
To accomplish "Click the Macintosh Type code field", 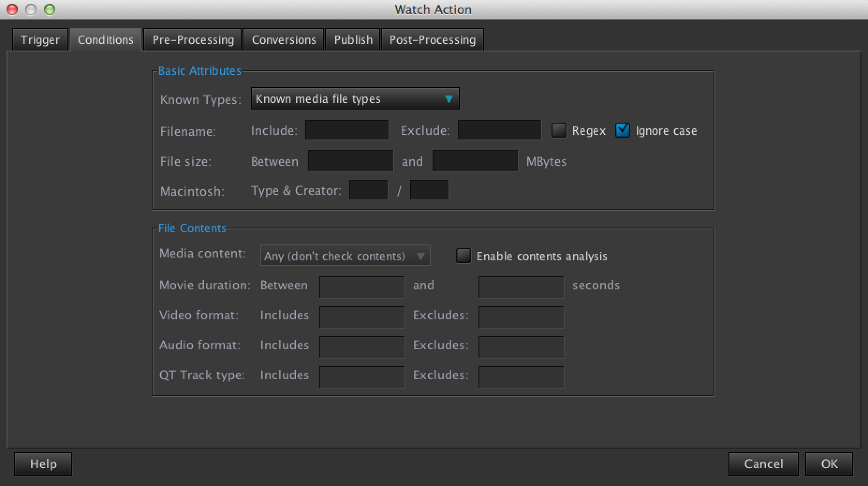I will (368, 190).
